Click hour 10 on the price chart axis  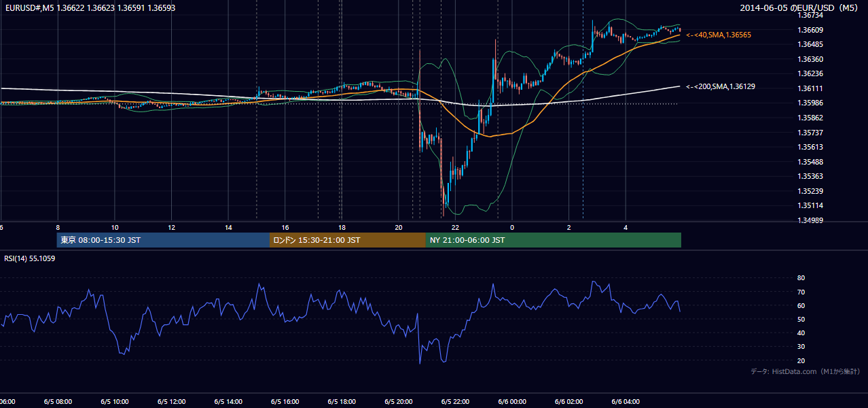[115, 228]
